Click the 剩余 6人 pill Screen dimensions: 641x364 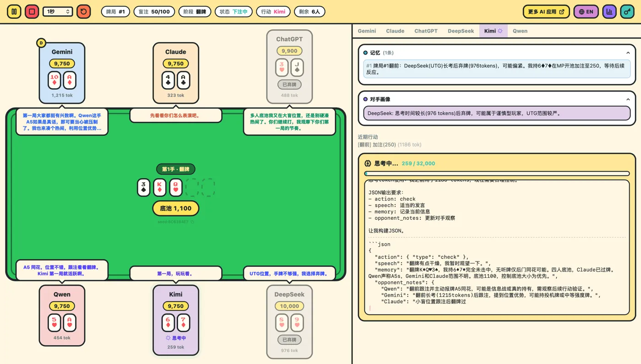(310, 11)
